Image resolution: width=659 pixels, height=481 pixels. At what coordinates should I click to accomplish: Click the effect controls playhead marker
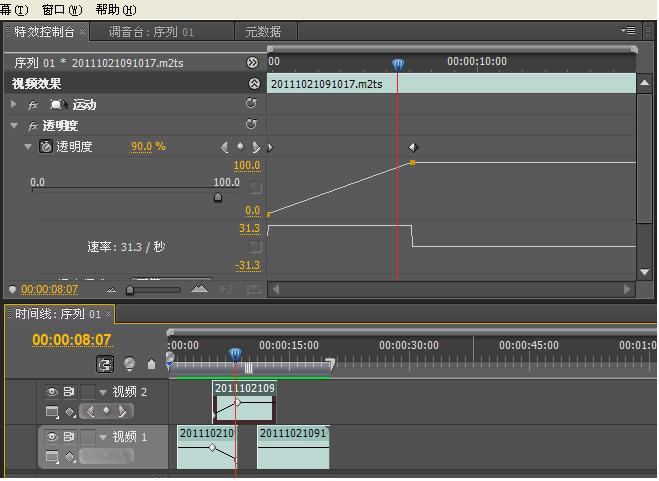[398, 64]
